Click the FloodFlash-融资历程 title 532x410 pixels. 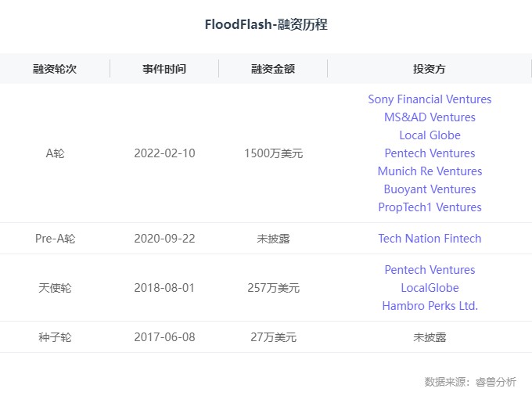[266, 24]
